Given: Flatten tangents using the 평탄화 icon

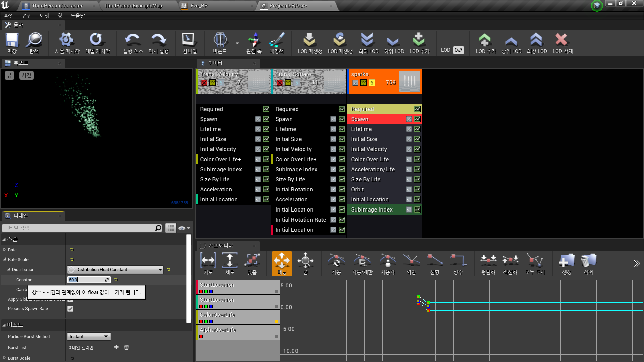Looking at the screenshot, I should [x=488, y=264].
